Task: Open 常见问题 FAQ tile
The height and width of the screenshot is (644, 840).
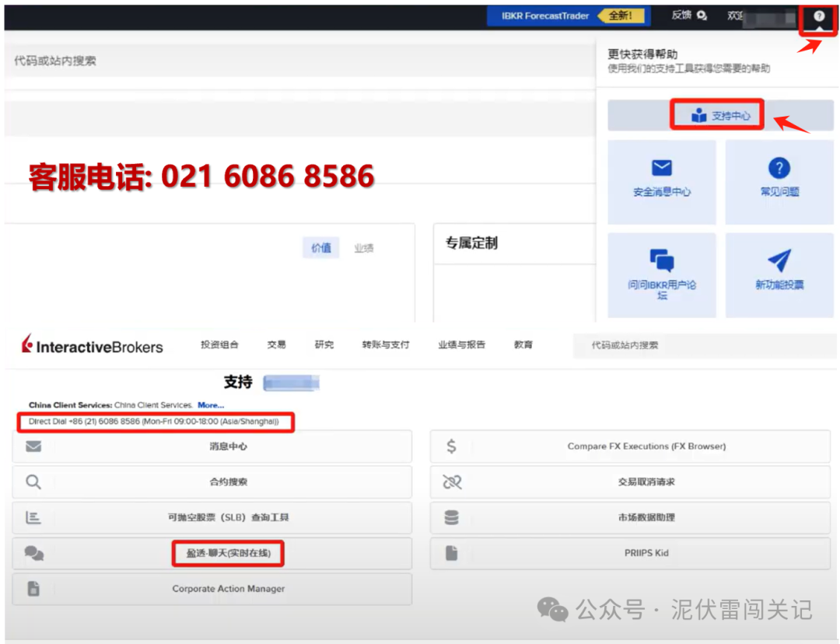Action: pyautogui.click(x=779, y=182)
